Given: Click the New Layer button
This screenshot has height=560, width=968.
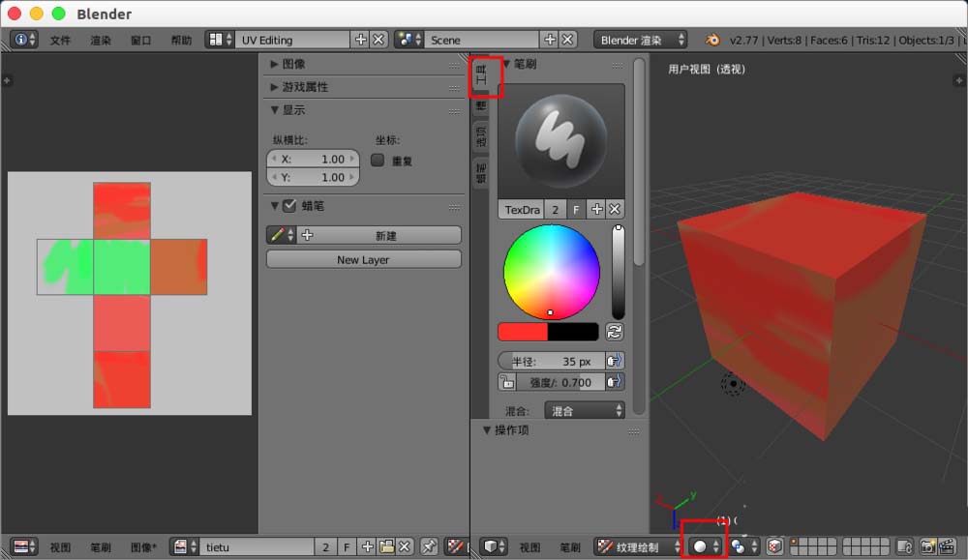Looking at the screenshot, I should pos(363,259).
